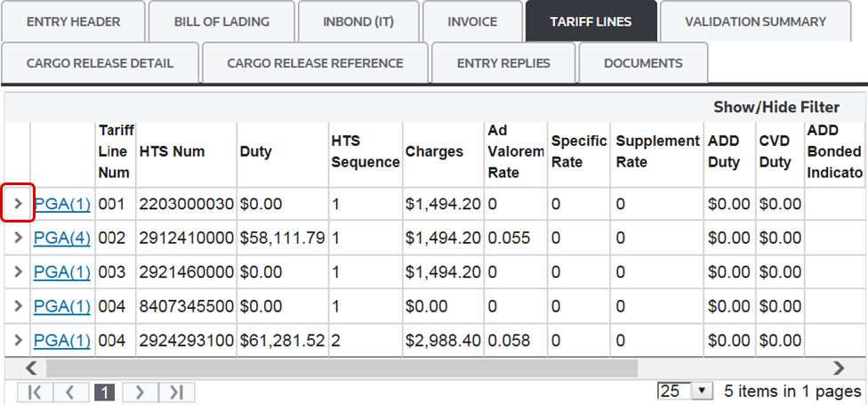Viewport: 868px width, 405px height.
Task: Switch to the Entry Header tab
Action: (73, 21)
